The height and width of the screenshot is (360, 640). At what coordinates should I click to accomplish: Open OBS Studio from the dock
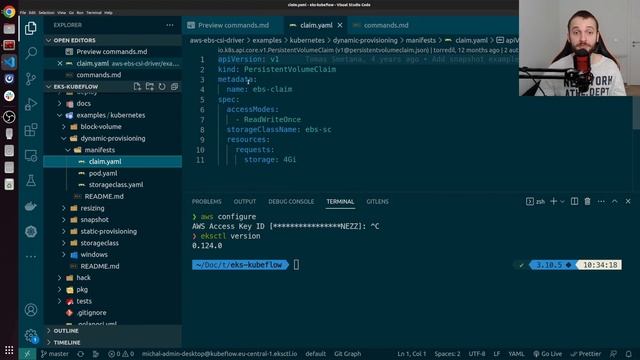[x=9, y=117]
